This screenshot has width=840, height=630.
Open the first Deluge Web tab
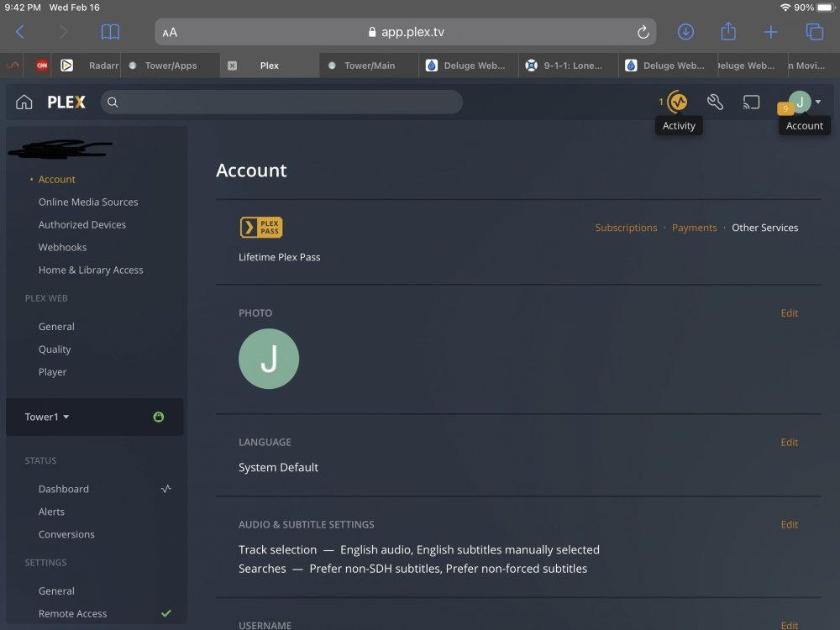coord(469,66)
